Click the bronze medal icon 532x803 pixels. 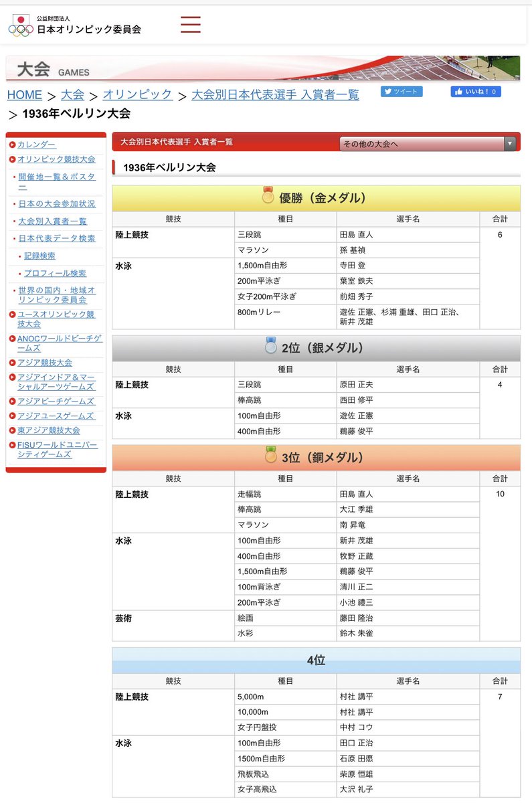tap(270, 456)
